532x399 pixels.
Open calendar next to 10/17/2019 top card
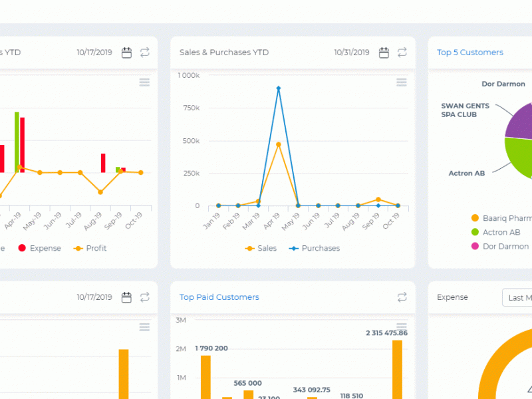point(126,53)
